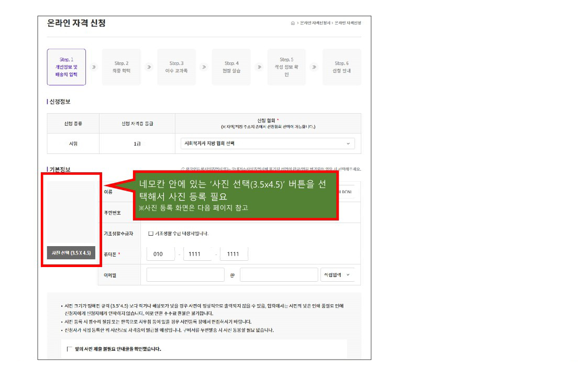The width and height of the screenshot is (588, 376).
Task: Click the '휴대폰' row label
Action: click(x=110, y=254)
